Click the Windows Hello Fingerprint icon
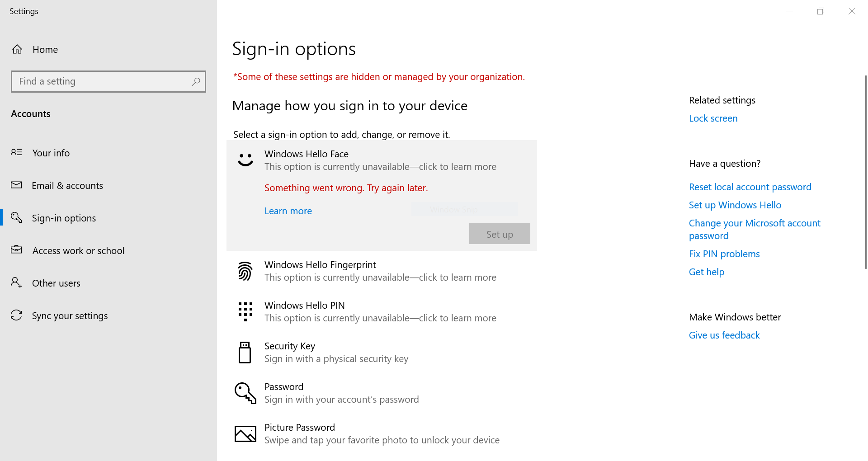Viewport: 868px width, 461px height. point(245,271)
